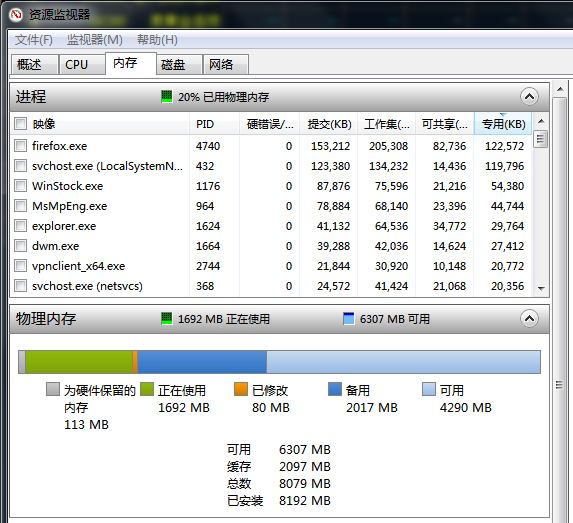This screenshot has height=523, width=573.
Task: Select the svchost.exe (netsvcs) process name
Action: pos(87,286)
